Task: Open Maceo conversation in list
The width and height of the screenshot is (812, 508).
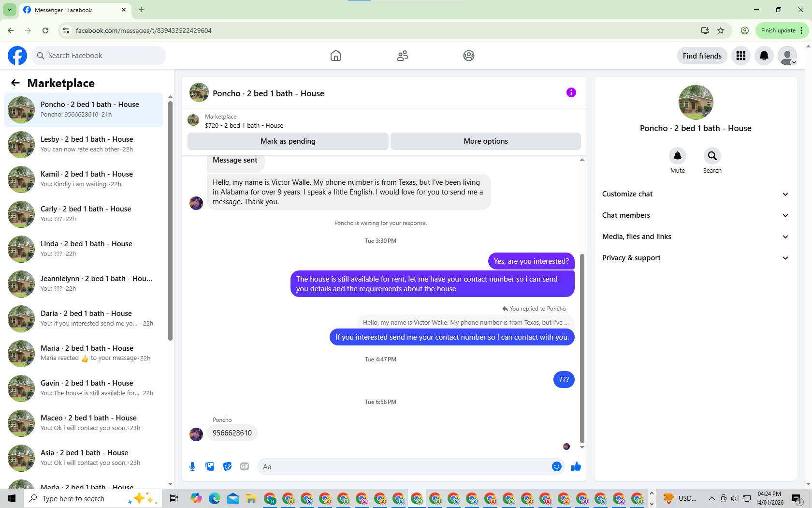Action: tap(84, 423)
